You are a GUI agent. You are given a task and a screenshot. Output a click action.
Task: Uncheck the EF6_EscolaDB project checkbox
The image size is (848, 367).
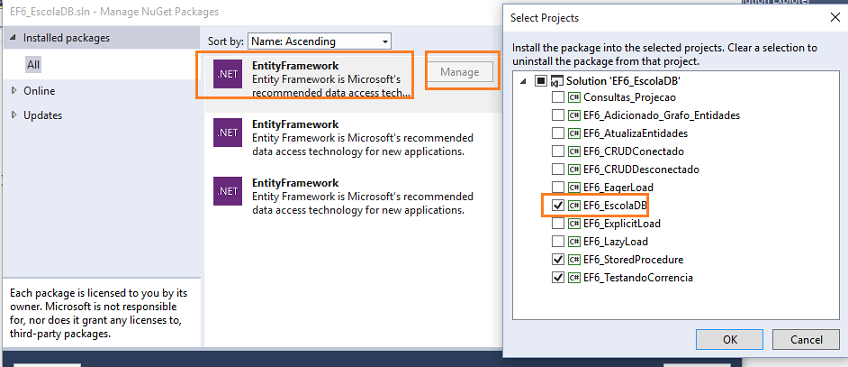(558, 205)
